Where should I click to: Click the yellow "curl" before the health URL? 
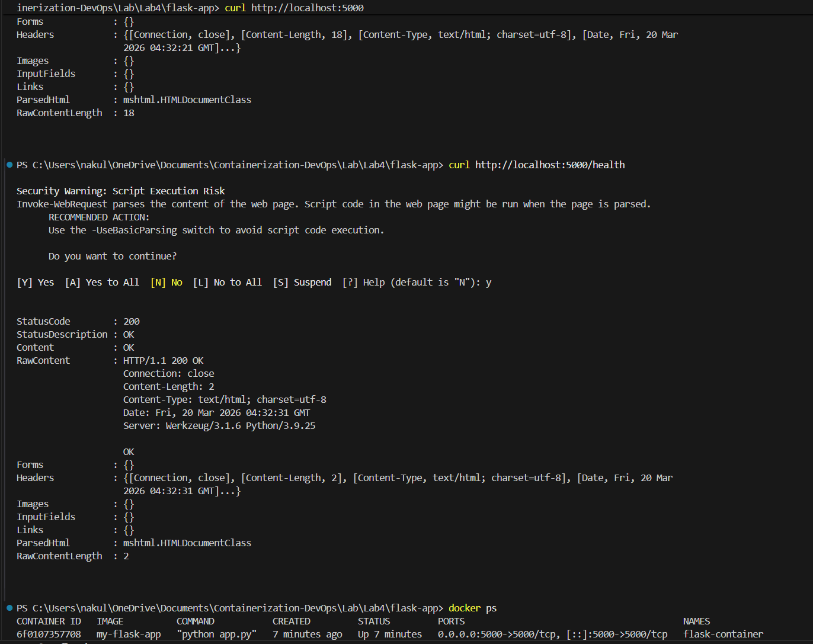tap(459, 165)
